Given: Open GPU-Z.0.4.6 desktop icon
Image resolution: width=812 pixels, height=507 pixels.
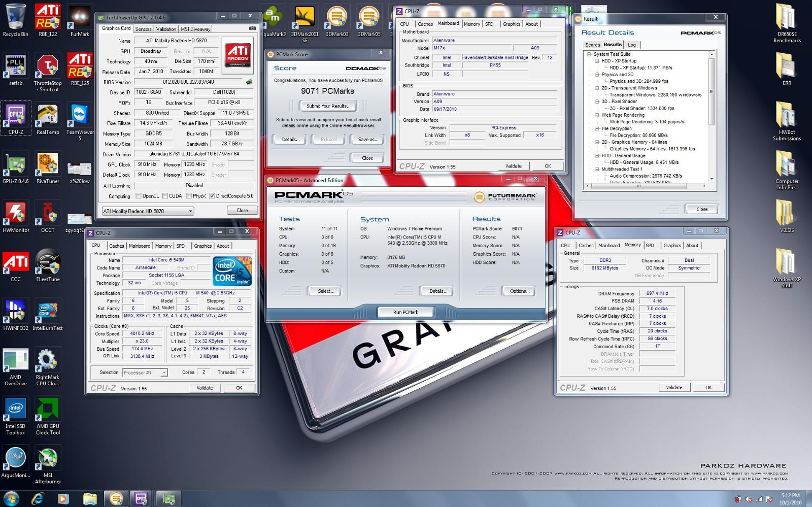Looking at the screenshot, I should pos(16,167).
